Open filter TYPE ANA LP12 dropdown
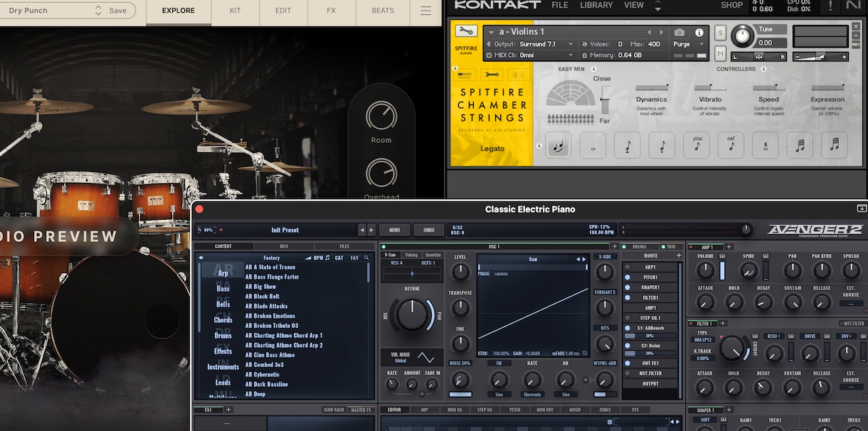 click(x=703, y=339)
